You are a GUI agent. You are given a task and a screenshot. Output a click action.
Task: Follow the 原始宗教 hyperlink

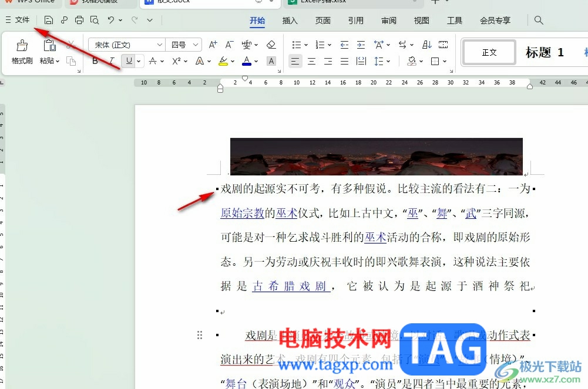coord(242,213)
